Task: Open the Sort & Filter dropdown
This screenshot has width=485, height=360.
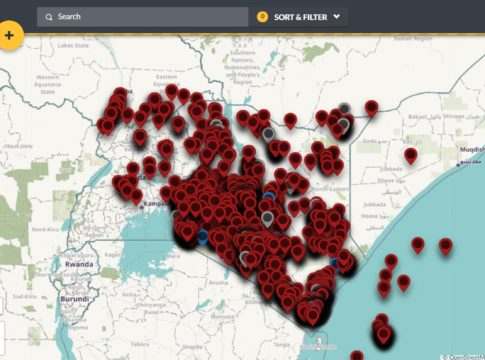Action: tap(299, 17)
